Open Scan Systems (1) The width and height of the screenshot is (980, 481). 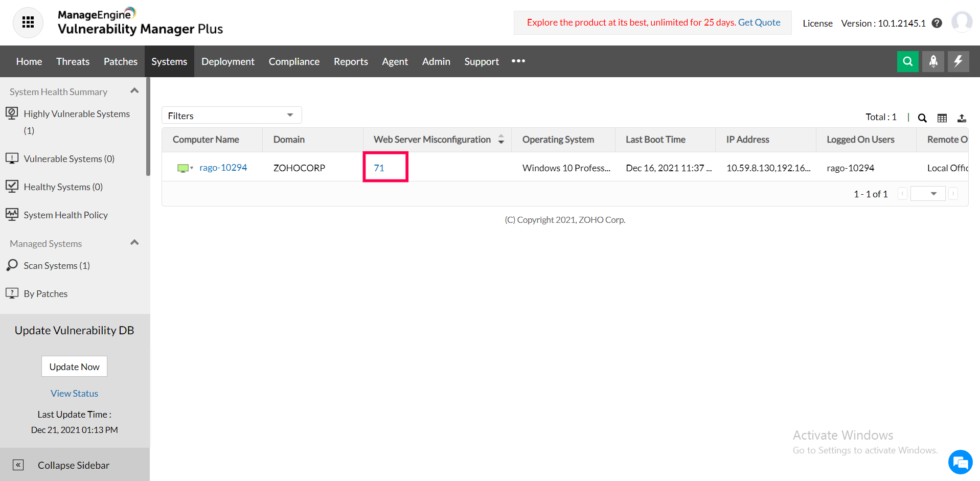(x=57, y=265)
